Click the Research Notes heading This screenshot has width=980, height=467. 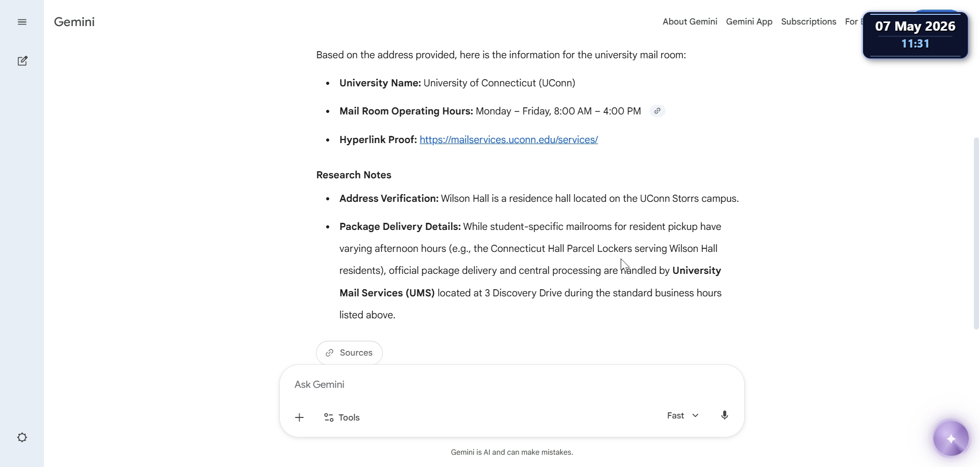tap(354, 175)
